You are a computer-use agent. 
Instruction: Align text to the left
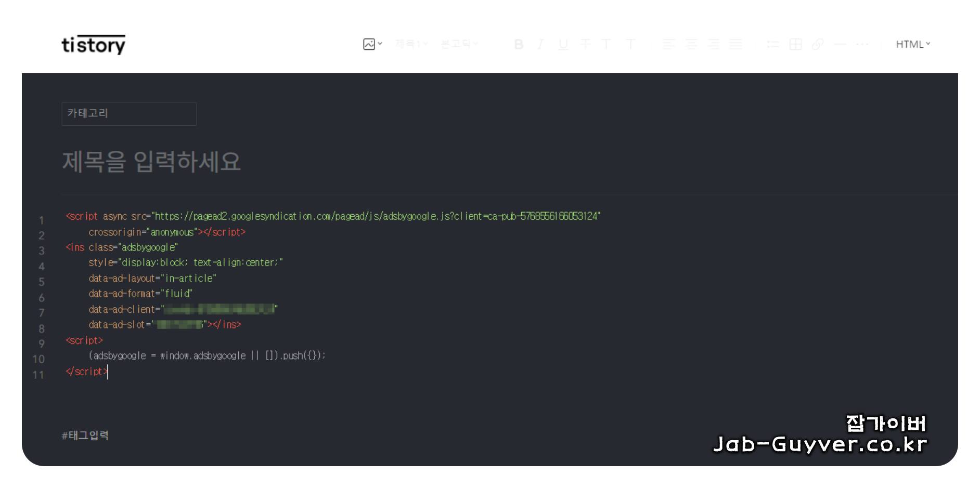point(669,44)
